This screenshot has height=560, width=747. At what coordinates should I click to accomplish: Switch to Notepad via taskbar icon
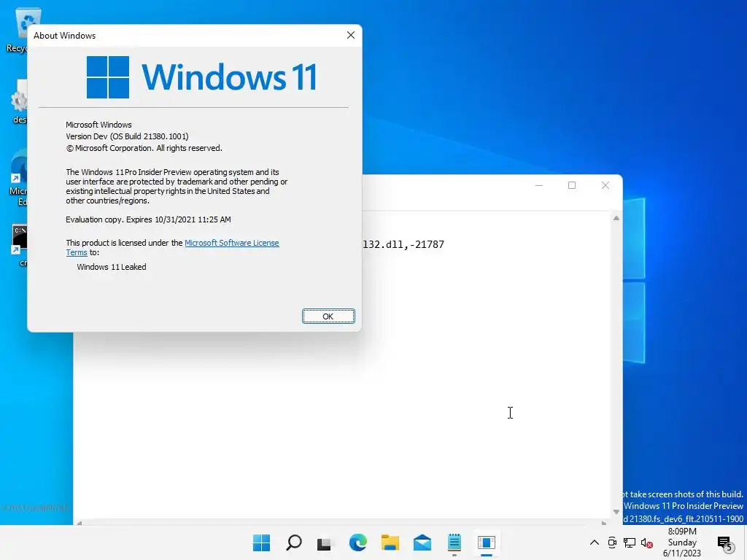point(454,542)
